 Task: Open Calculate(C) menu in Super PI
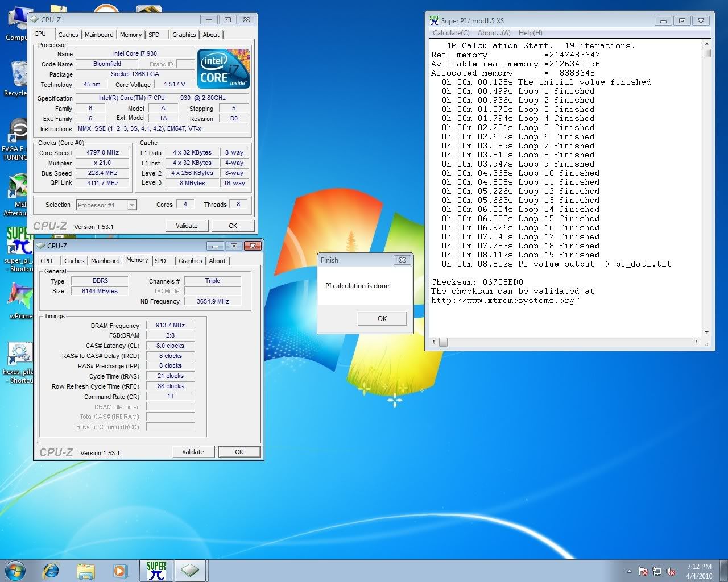(x=451, y=33)
